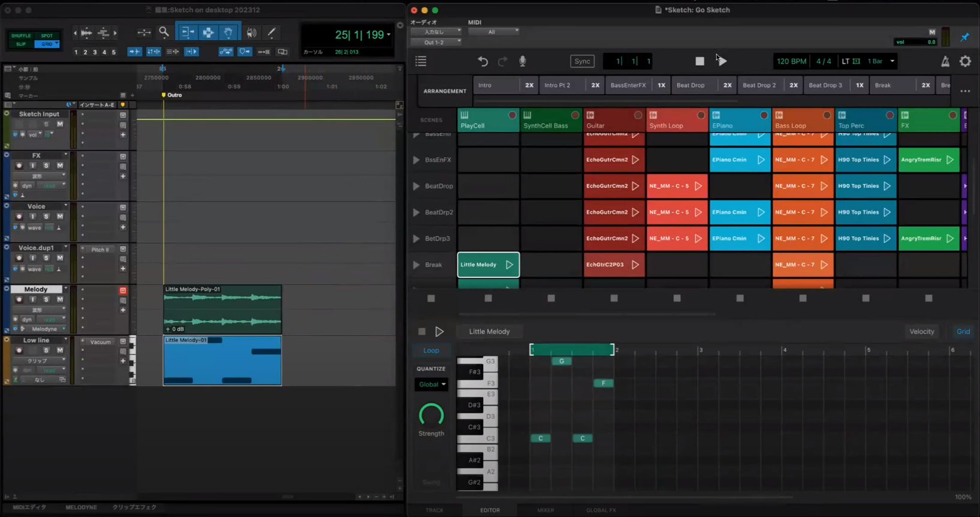Mute the Melody track
The width and height of the screenshot is (980, 517).
coord(60,299)
